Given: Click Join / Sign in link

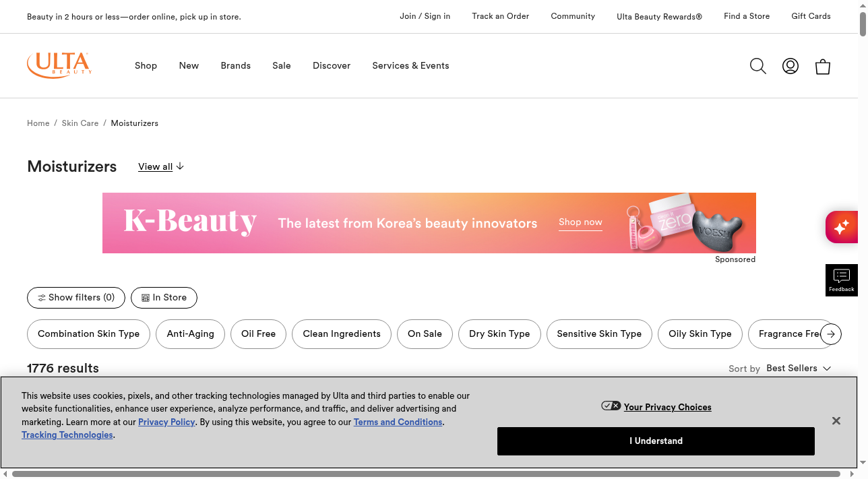Looking at the screenshot, I should click(x=425, y=16).
